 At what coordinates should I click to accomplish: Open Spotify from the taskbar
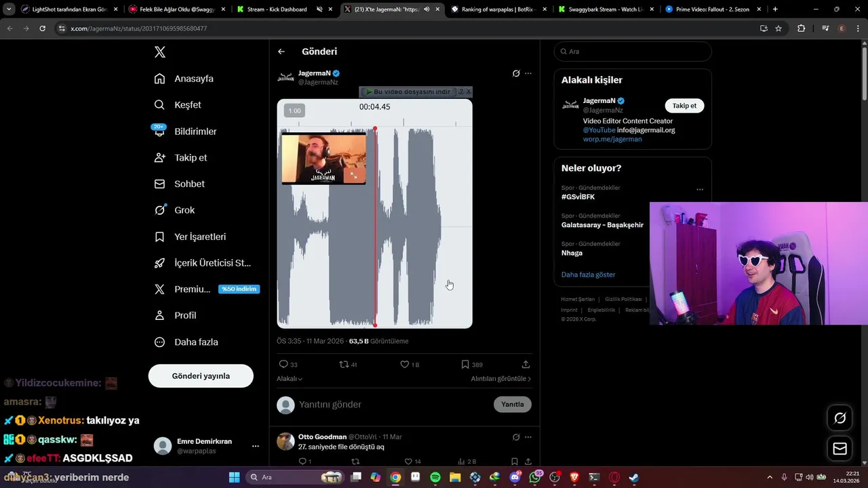[435, 477]
